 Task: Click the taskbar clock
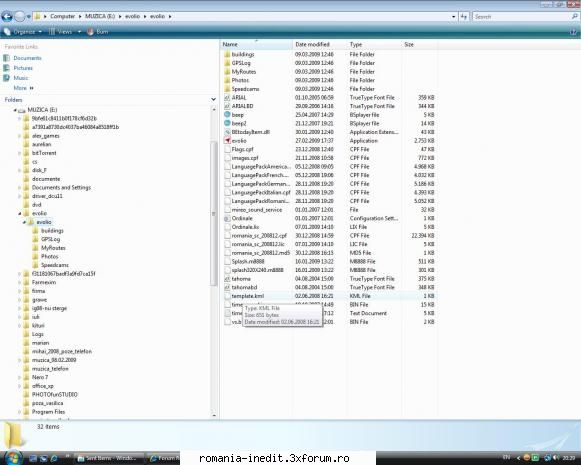point(569,458)
